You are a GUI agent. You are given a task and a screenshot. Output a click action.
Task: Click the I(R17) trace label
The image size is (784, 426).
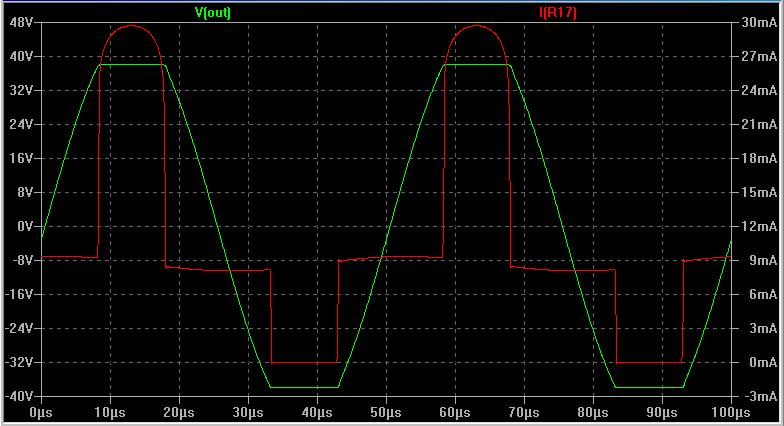pos(558,12)
